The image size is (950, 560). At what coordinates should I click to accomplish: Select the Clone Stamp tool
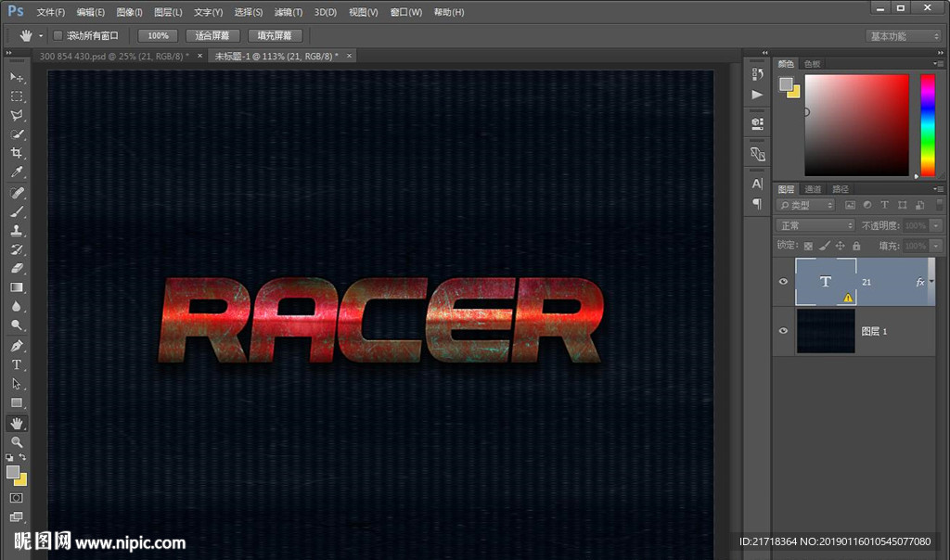click(17, 231)
